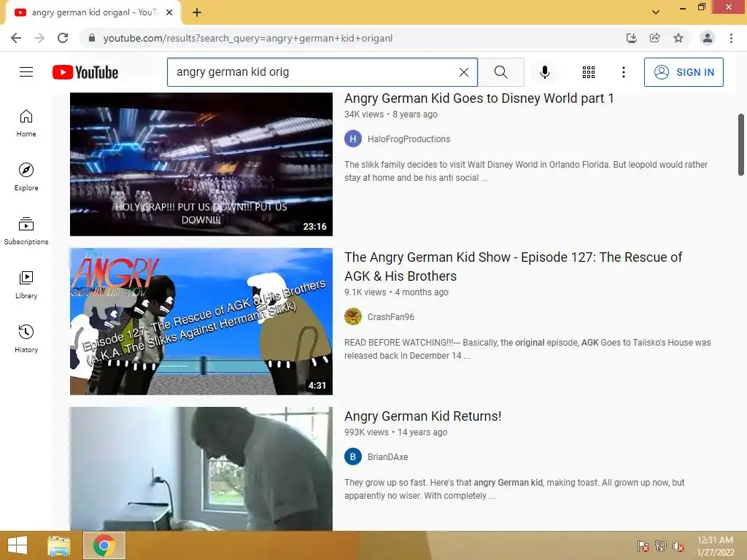Click the muted volume tray icon
747x560 pixels.
(678, 546)
